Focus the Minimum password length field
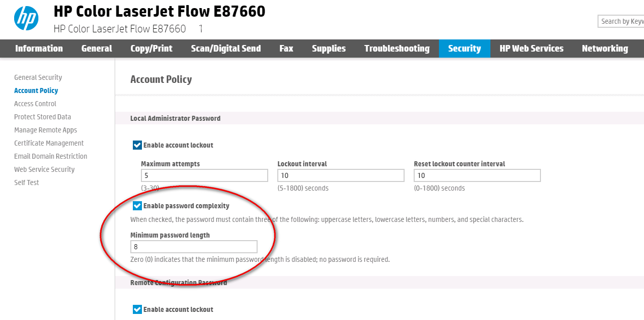This screenshot has height=320, width=644. 193,247
